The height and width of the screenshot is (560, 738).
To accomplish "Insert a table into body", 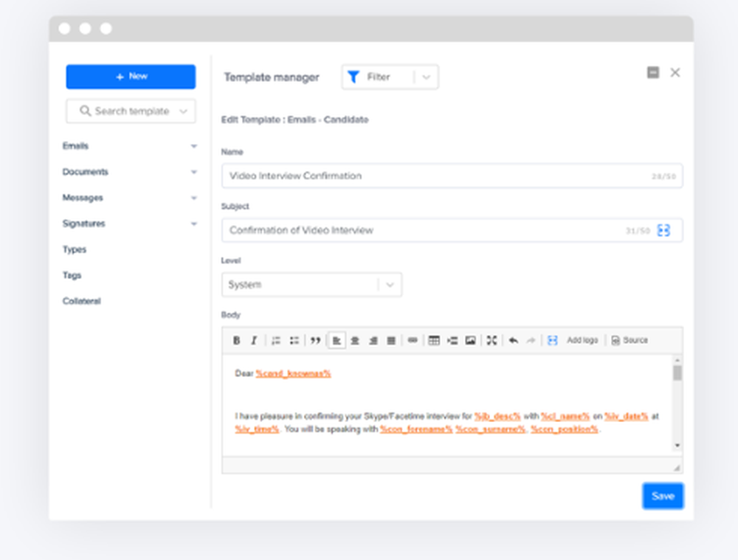I will pyautogui.click(x=434, y=340).
